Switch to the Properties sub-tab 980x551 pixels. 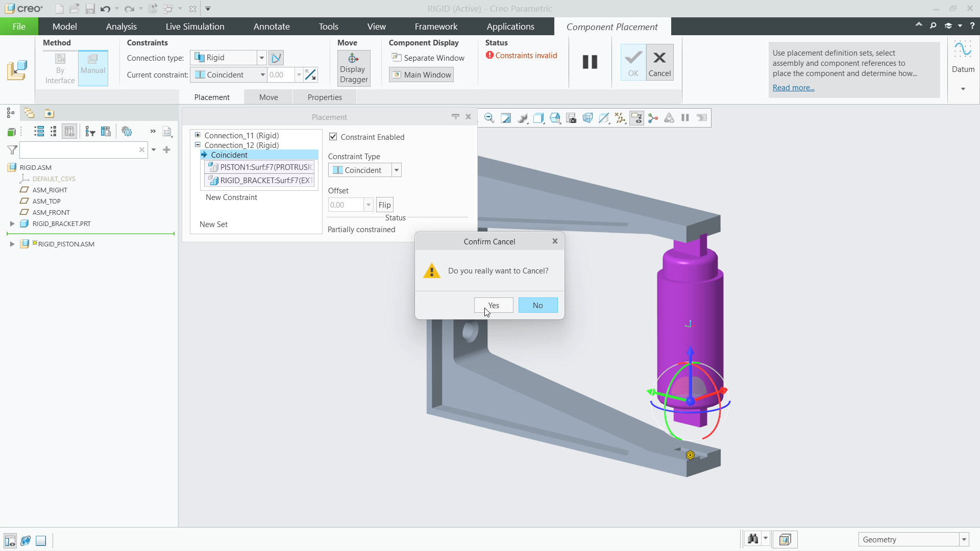[325, 97]
